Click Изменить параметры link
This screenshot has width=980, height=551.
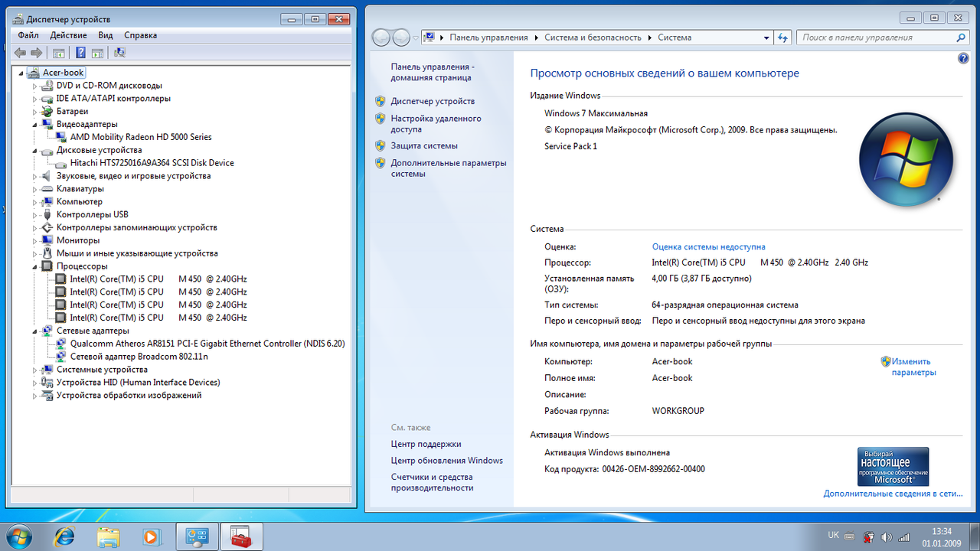[x=913, y=367]
